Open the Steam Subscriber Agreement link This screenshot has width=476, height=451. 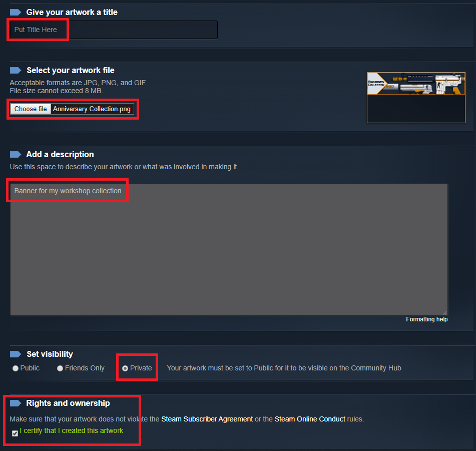[207, 419]
